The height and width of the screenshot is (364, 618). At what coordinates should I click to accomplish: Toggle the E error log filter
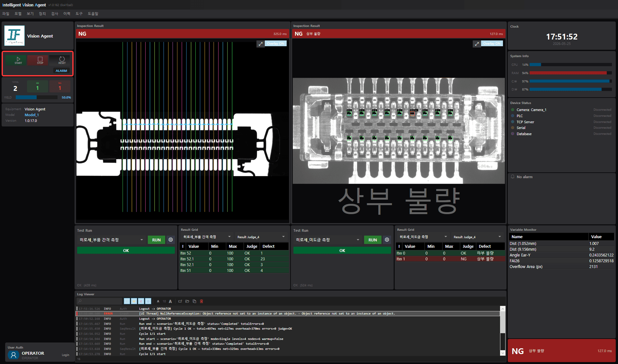pos(141,301)
